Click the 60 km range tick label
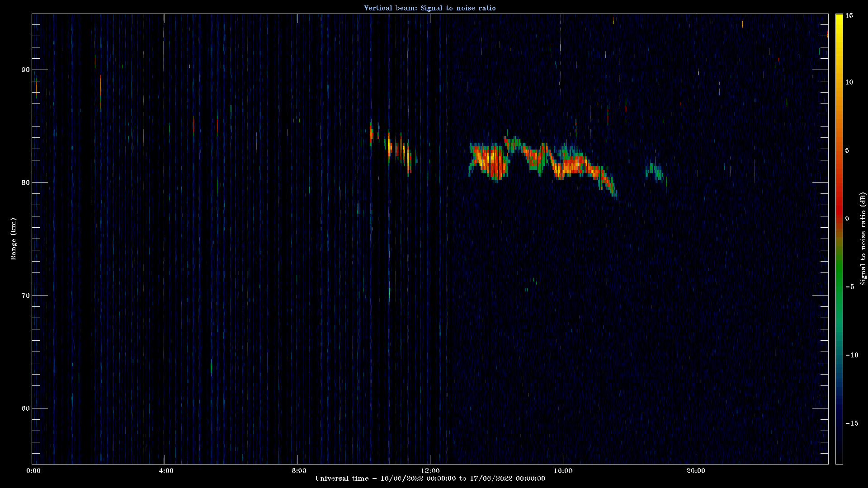Image resolution: width=868 pixels, height=488 pixels. coord(25,408)
